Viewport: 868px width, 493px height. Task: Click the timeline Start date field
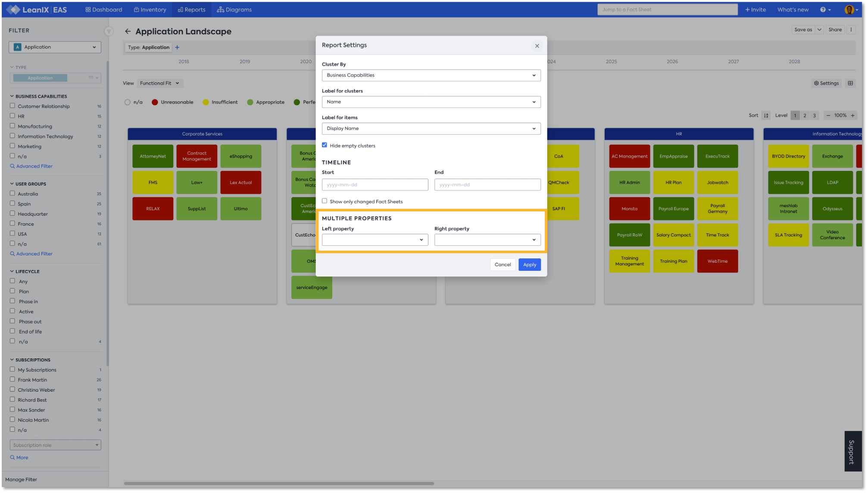click(x=375, y=185)
